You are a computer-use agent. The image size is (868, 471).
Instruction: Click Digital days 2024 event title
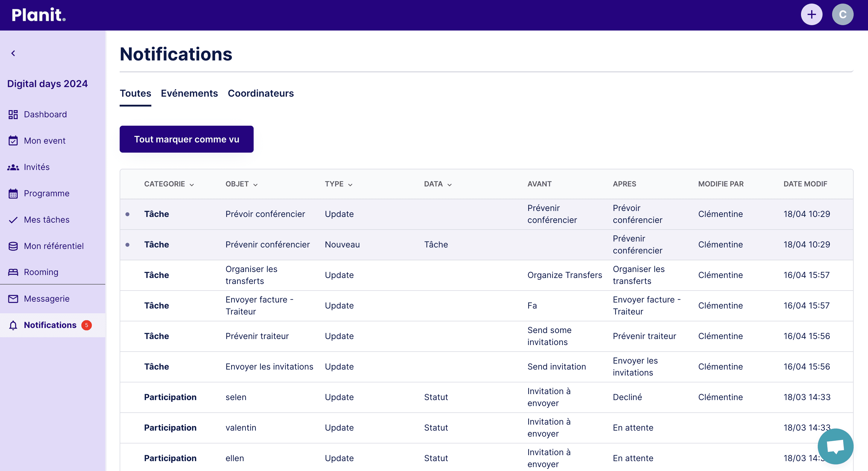pos(47,83)
